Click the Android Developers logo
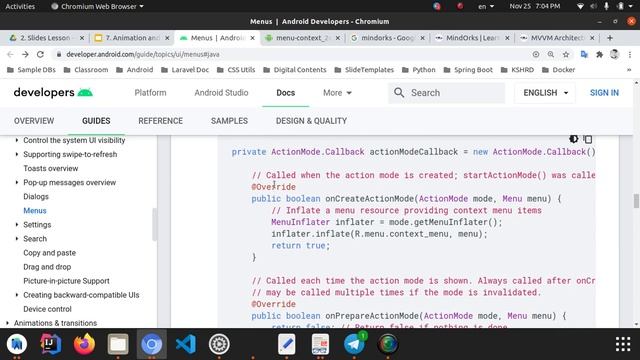640x360 pixels. coord(53,93)
